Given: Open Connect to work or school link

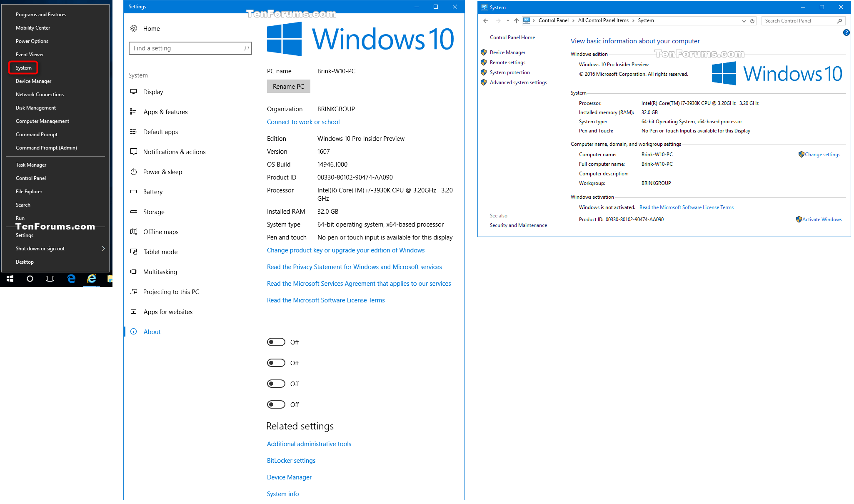Looking at the screenshot, I should pyautogui.click(x=303, y=122).
